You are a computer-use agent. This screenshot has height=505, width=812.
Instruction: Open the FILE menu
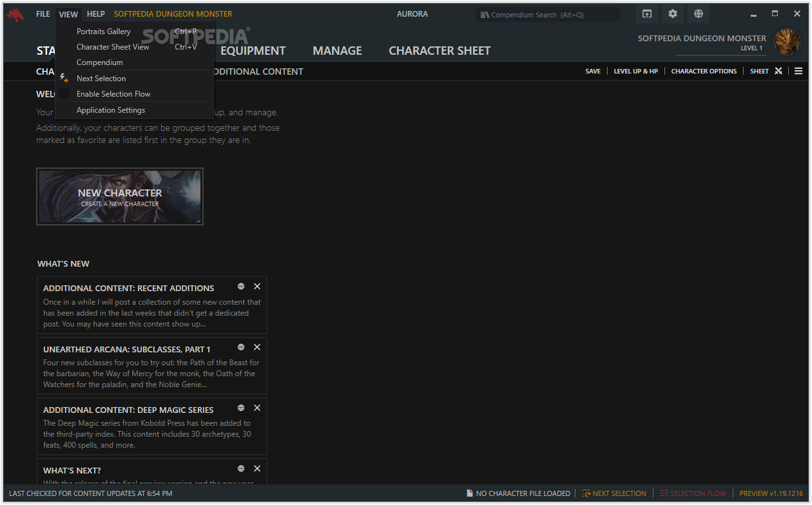(x=43, y=14)
